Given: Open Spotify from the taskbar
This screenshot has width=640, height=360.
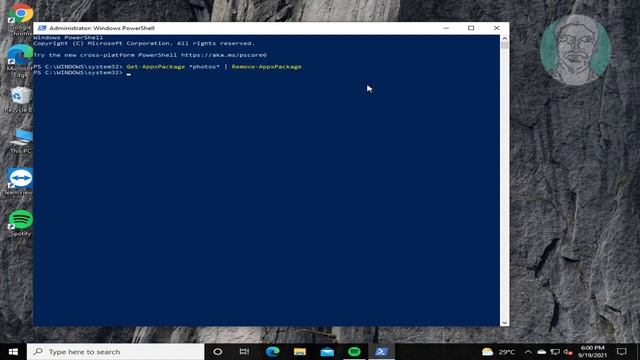Looking at the screenshot, I should tap(354, 352).
